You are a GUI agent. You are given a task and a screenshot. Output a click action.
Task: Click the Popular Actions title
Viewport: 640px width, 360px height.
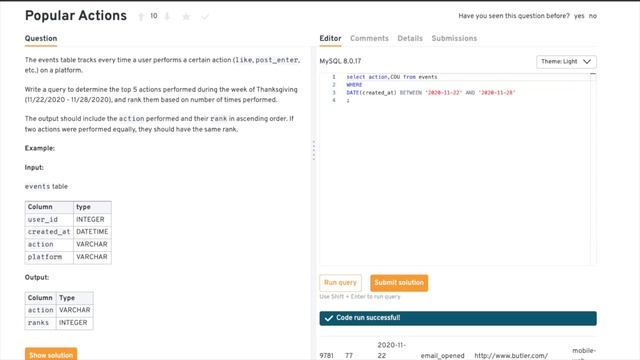click(76, 16)
